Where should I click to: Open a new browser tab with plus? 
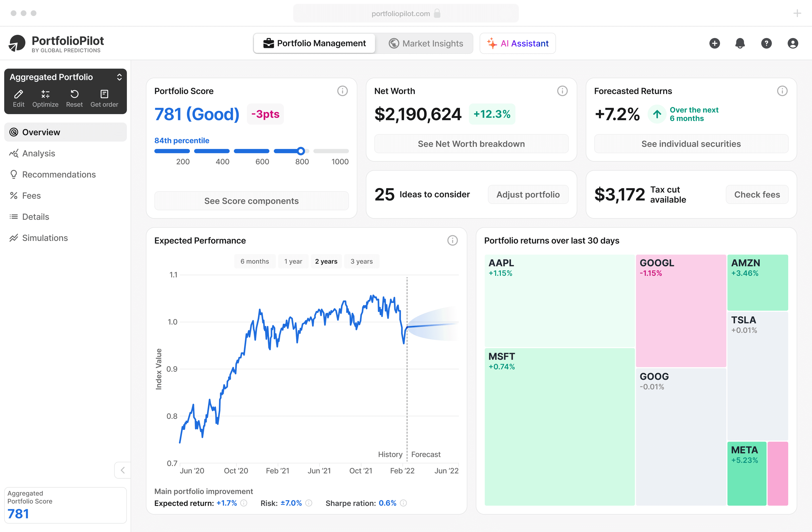coord(797,13)
